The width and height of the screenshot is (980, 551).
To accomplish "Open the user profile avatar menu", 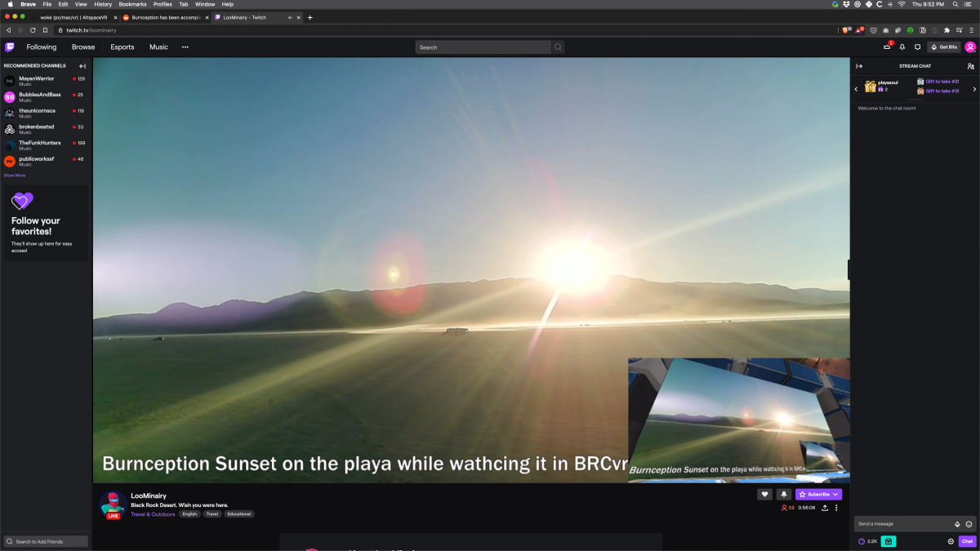I will (970, 47).
